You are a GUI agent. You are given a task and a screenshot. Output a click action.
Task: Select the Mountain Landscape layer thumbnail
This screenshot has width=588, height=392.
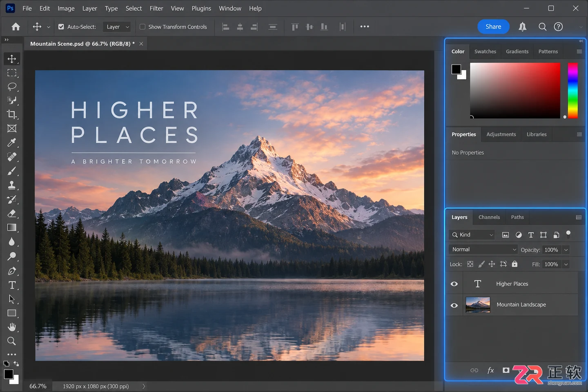pos(478,305)
